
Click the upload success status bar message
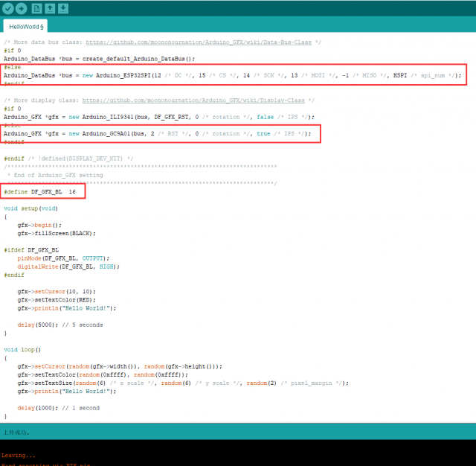[x=16, y=432]
